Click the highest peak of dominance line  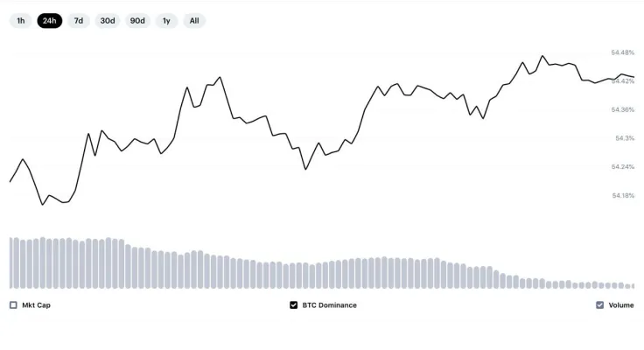pos(542,56)
